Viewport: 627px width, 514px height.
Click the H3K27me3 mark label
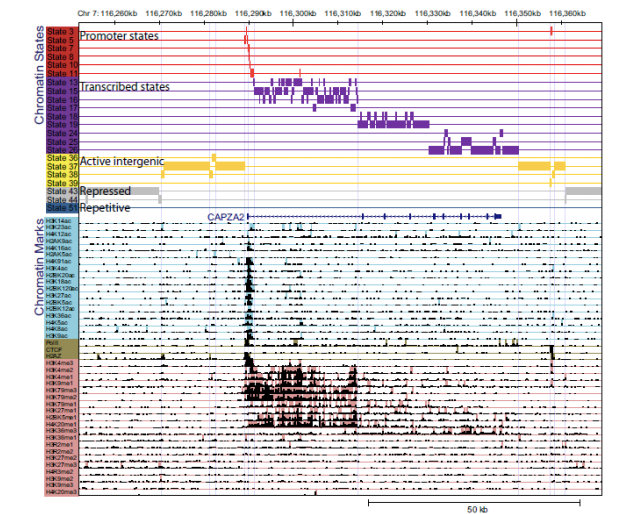point(62,465)
